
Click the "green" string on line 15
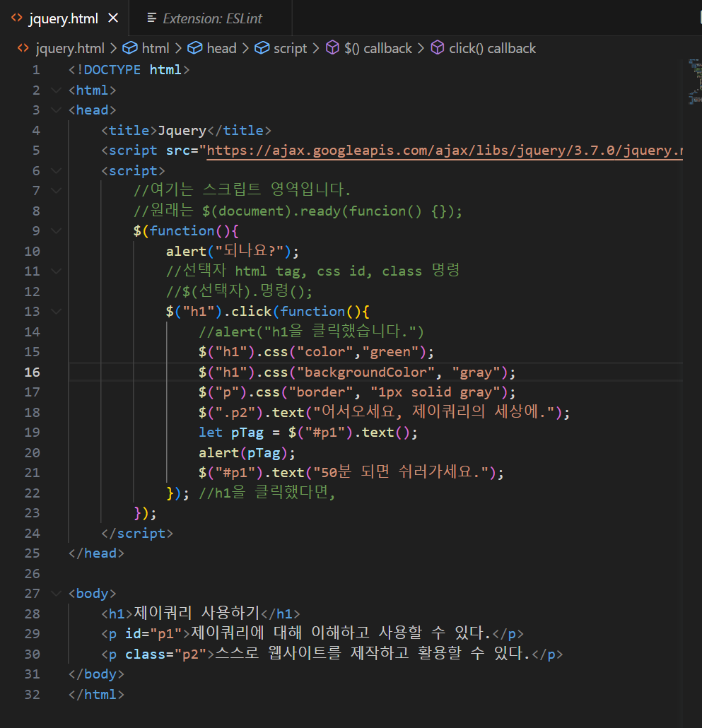(391, 352)
